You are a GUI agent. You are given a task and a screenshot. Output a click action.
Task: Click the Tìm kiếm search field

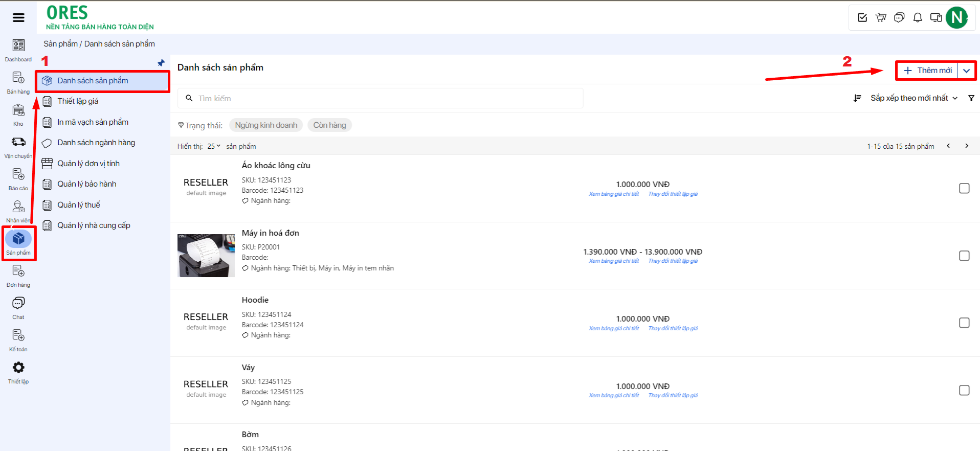(381, 98)
